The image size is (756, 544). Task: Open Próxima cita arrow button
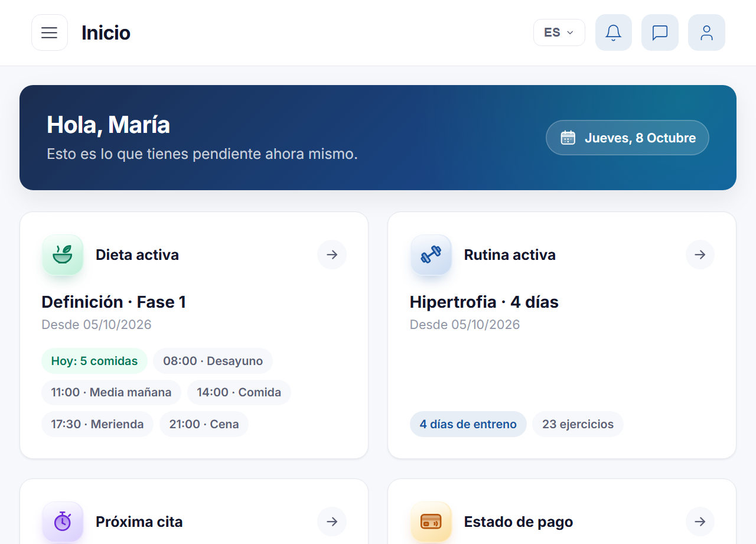pyautogui.click(x=332, y=522)
